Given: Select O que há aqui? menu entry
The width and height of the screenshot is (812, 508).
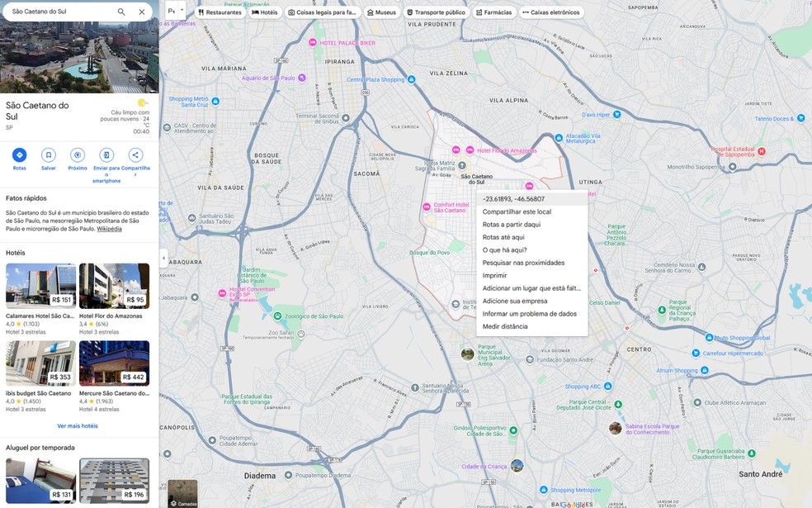Looking at the screenshot, I should point(531,249).
